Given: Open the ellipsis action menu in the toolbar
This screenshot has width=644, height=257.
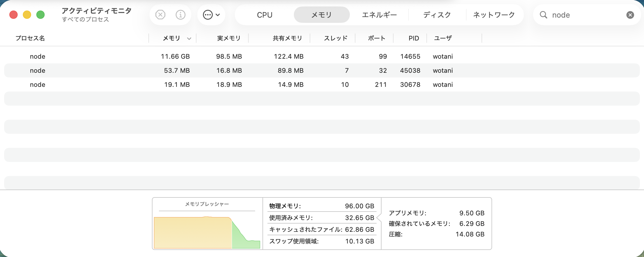Looking at the screenshot, I should [x=211, y=15].
